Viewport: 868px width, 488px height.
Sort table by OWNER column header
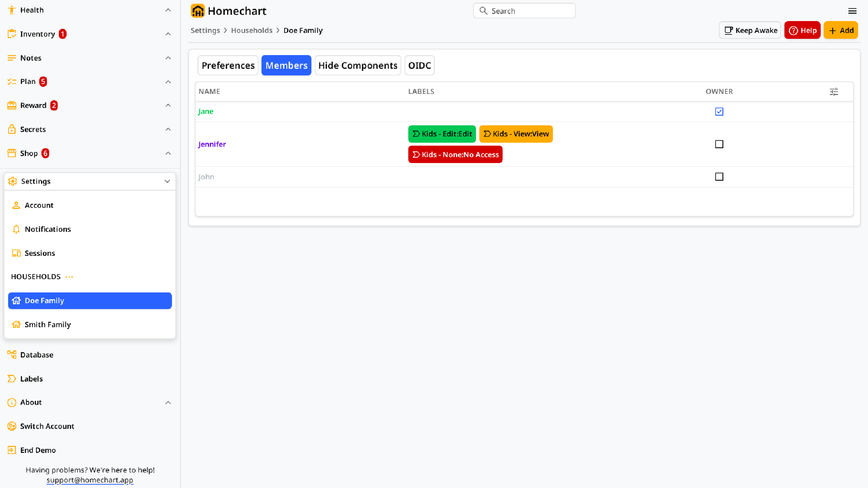point(719,91)
